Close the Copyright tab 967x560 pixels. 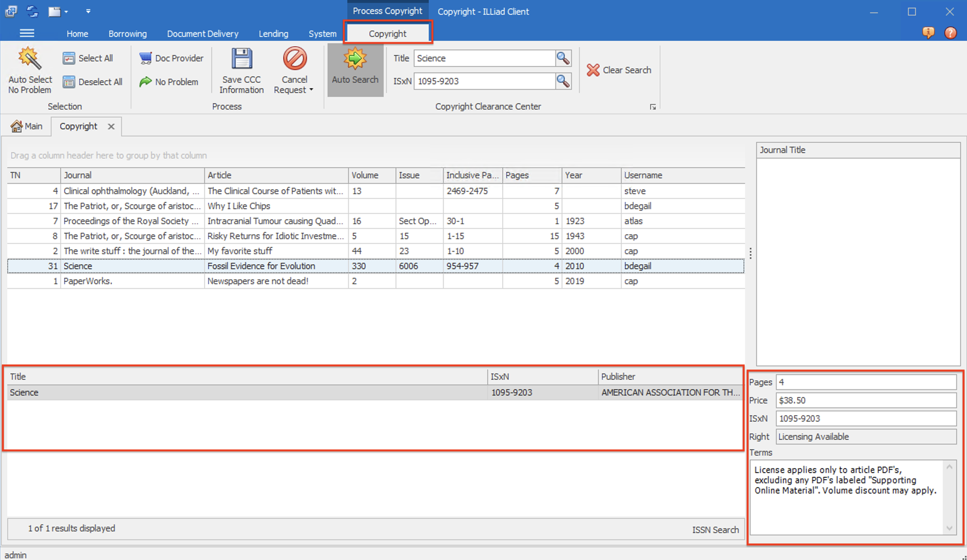coord(111,126)
